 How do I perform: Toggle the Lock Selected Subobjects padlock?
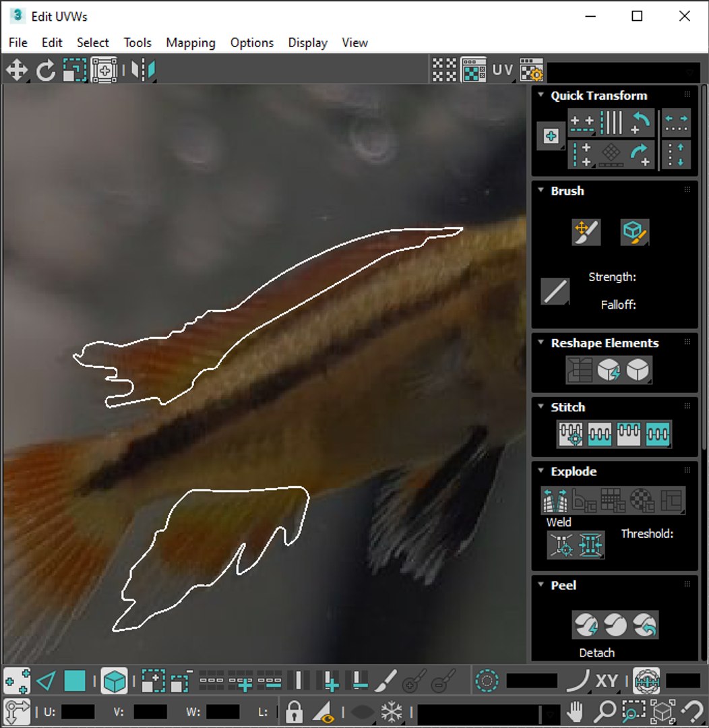click(x=294, y=711)
